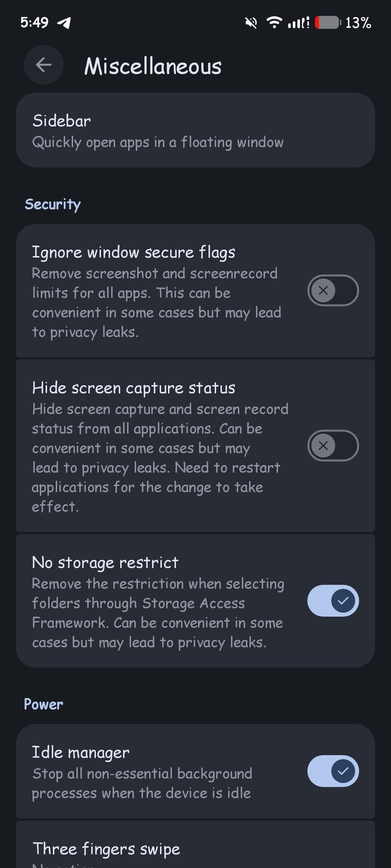
Task: Tap the low battery icon
Action: pos(328,22)
